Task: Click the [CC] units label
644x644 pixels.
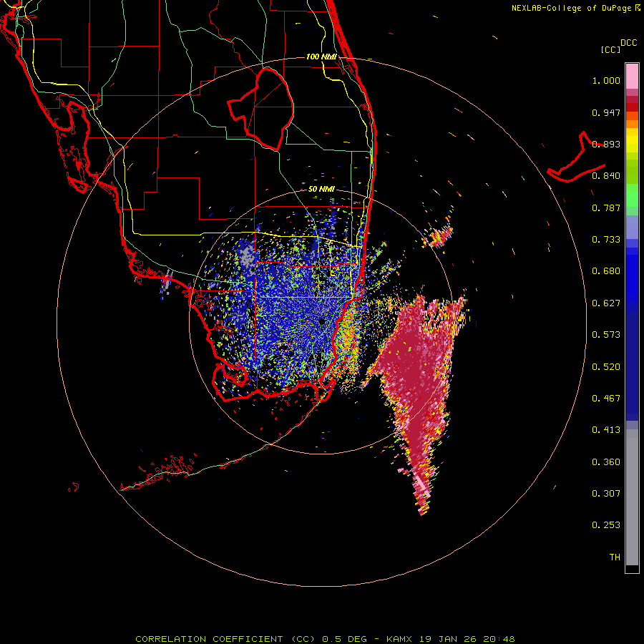Action: tap(610, 49)
